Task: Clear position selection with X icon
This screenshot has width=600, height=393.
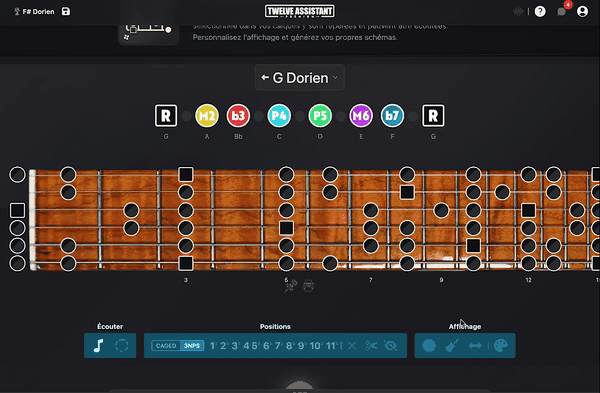Action: pos(352,346)
